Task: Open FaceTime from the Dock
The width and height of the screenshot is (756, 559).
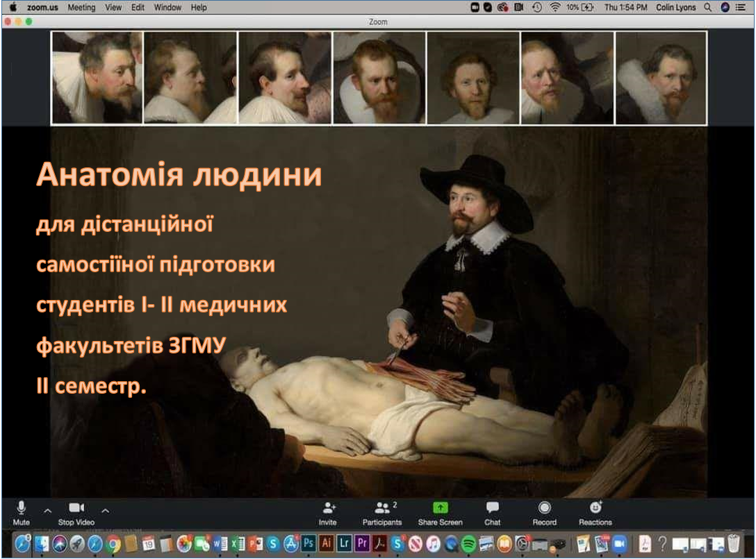Action: [x=202, y=544]
